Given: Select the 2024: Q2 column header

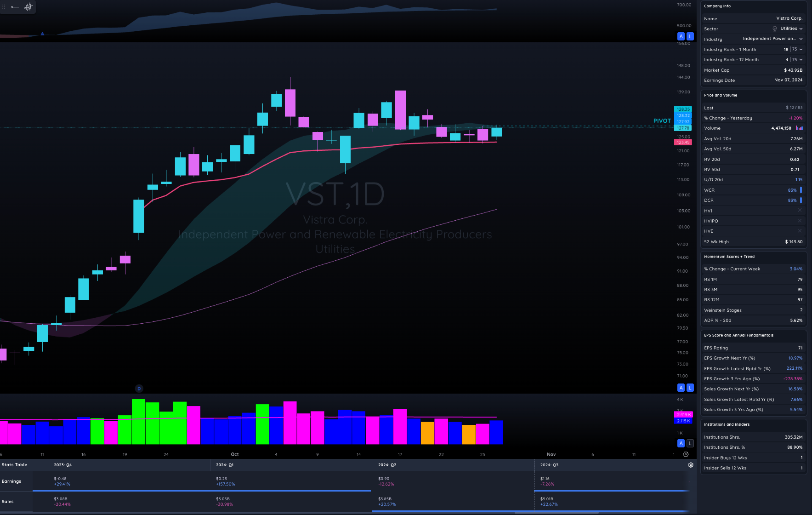Looking at the screenshot, I should (x=387, y=465).
